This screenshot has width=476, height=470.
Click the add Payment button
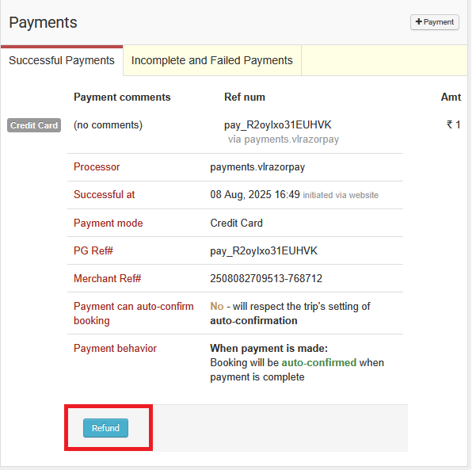[435, 22]
